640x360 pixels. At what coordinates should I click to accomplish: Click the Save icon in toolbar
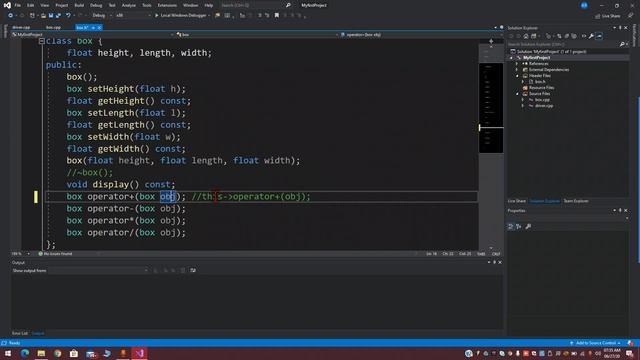pyautogui.click(x=51, y=16)
